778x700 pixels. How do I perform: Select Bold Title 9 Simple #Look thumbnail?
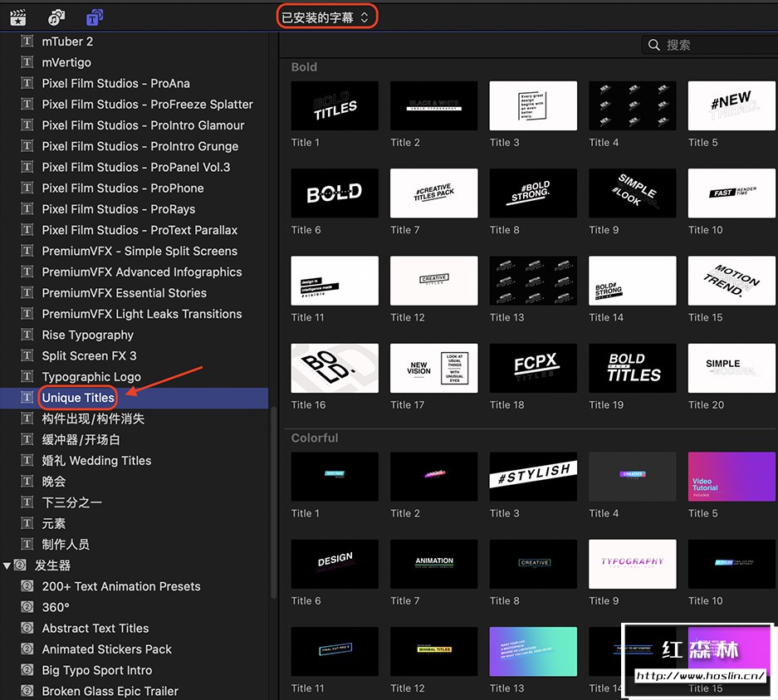point(632,193)
